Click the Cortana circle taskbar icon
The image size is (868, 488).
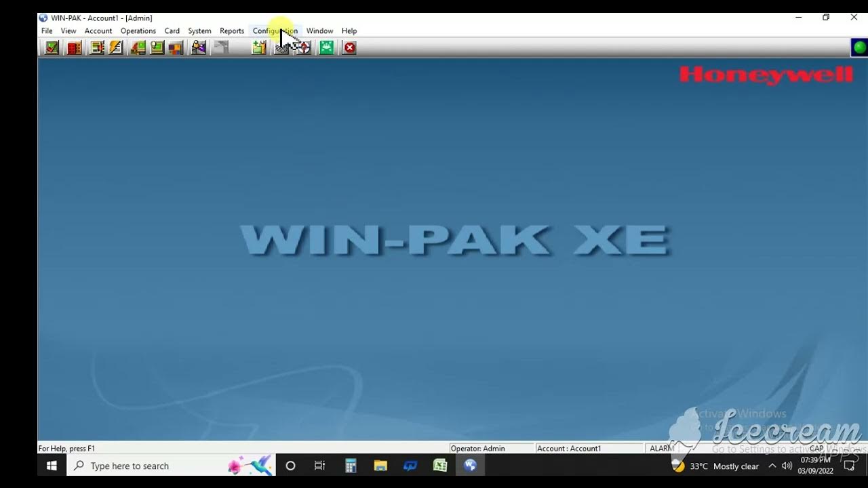click(x=290, y=466)
